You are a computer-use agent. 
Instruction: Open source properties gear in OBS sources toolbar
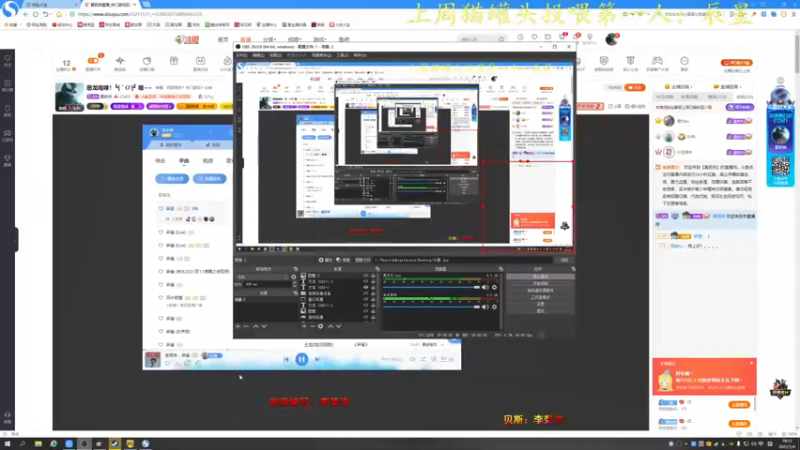point(320,326)
